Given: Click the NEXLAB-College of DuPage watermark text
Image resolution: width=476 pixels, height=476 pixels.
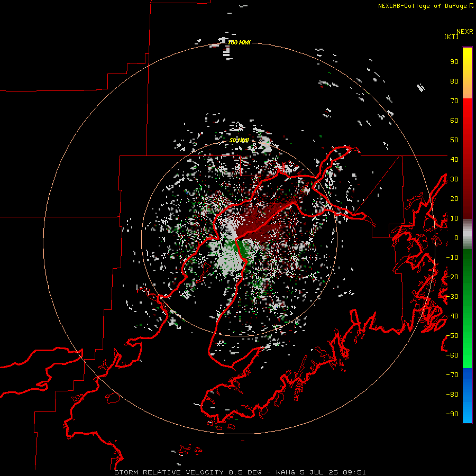Looking at the screenshot, I should tap(425, 6).
